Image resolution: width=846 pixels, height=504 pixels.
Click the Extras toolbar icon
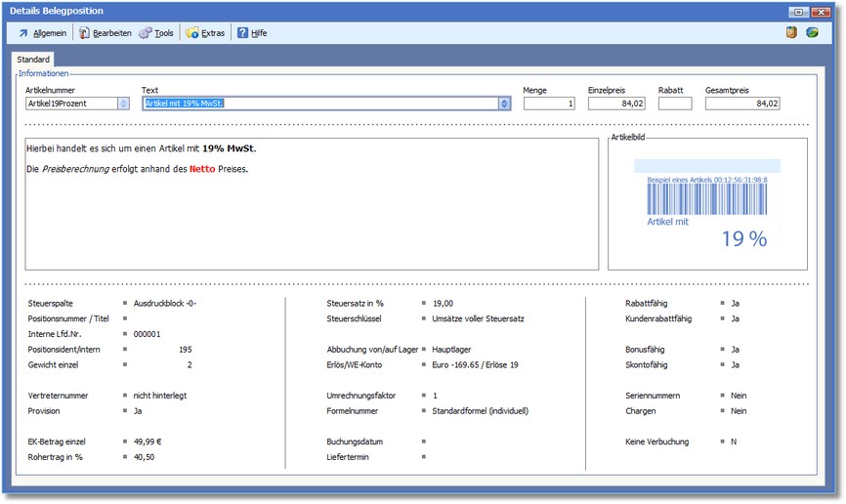coord(192,33)
